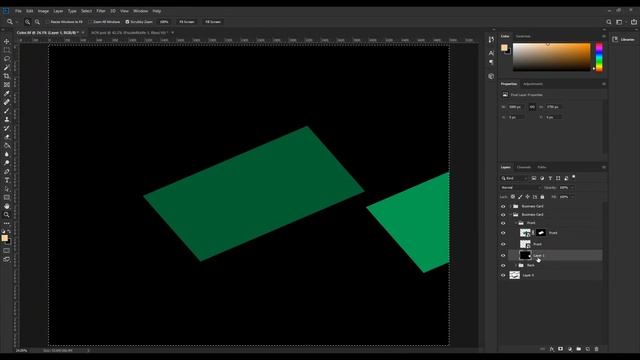This screenshot has height=360, width=640.
Task: Click the foreground color swatch in toolbox
Action: point(4,238)
